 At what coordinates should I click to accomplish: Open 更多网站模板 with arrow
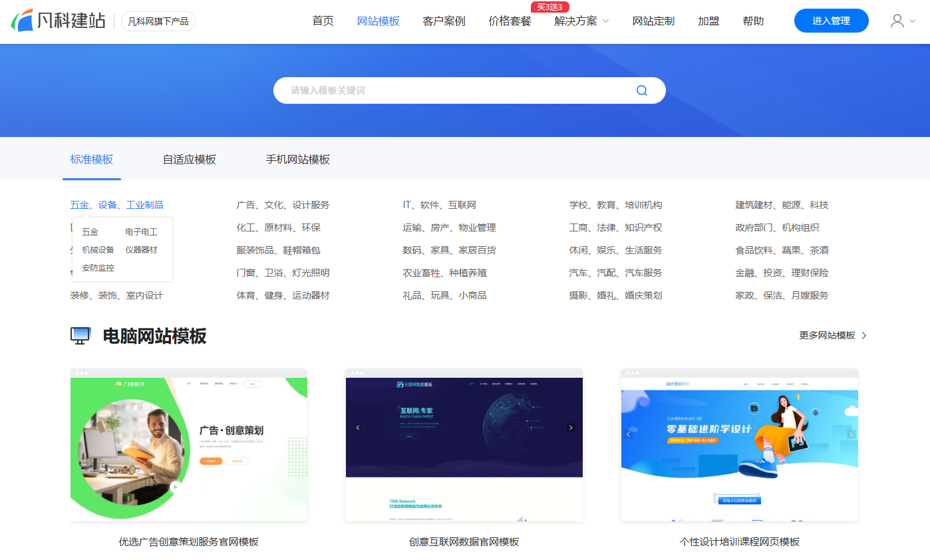coord(833,335)
